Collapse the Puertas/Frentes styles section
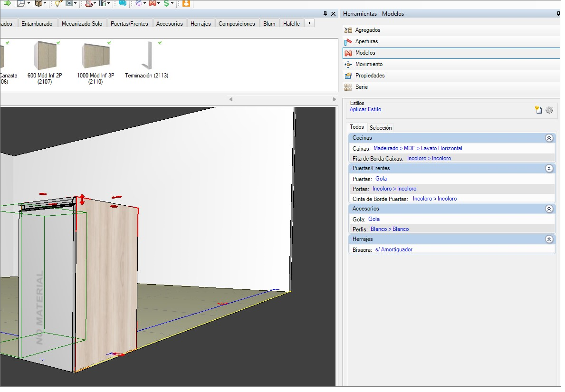 point(549,169)
